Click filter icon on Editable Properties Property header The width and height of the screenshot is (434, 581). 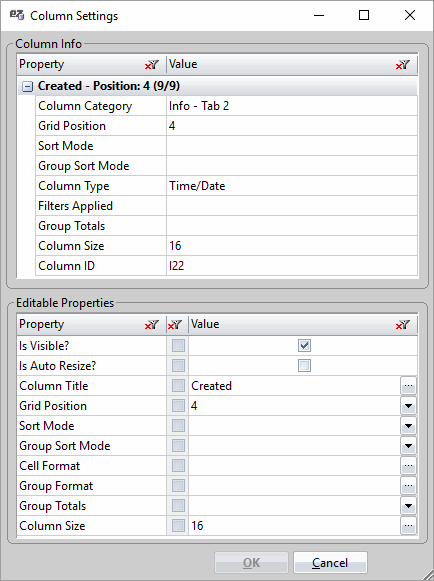tap(152, 325)
